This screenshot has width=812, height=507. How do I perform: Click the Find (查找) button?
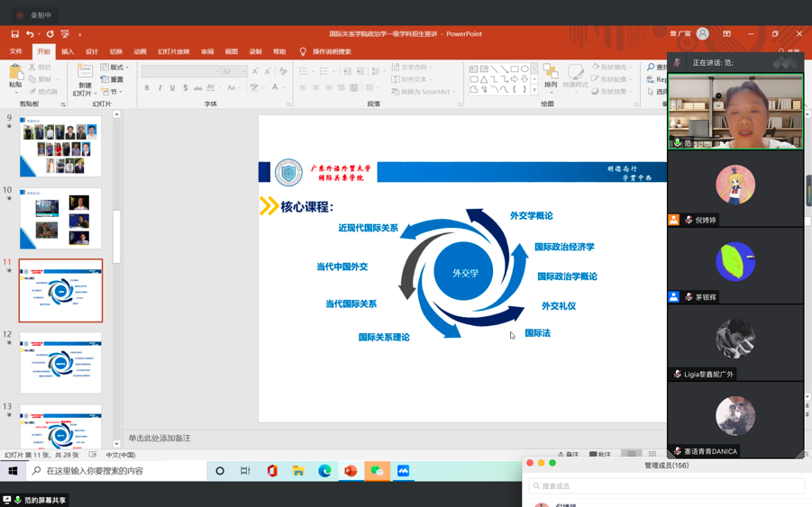(658, 68)
